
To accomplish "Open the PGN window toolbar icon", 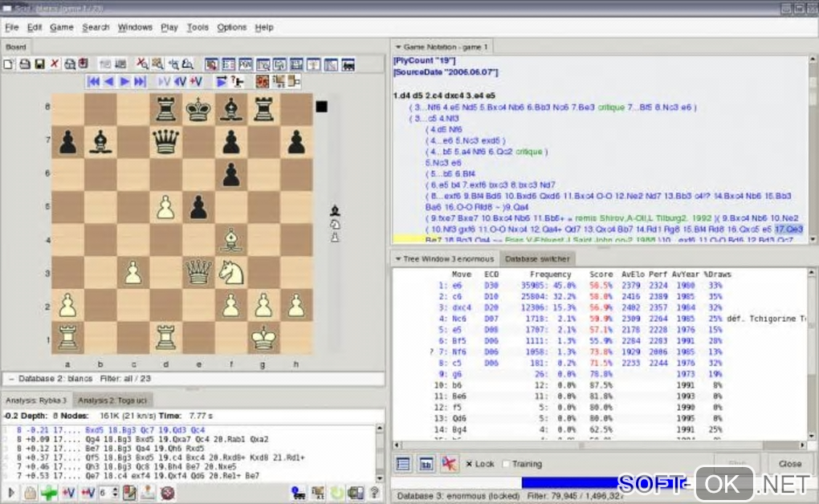I will pyautogui.click(x=246, y=64).
